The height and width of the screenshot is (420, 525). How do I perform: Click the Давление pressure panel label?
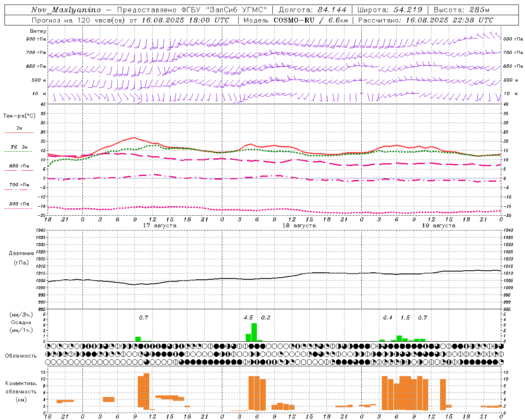(x=21, y=253)
